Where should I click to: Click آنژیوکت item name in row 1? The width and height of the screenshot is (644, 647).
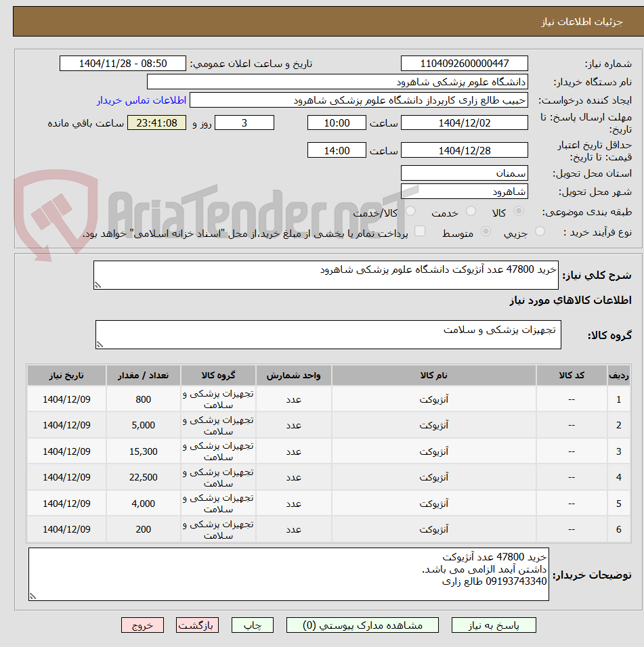(x=433, y=399)
